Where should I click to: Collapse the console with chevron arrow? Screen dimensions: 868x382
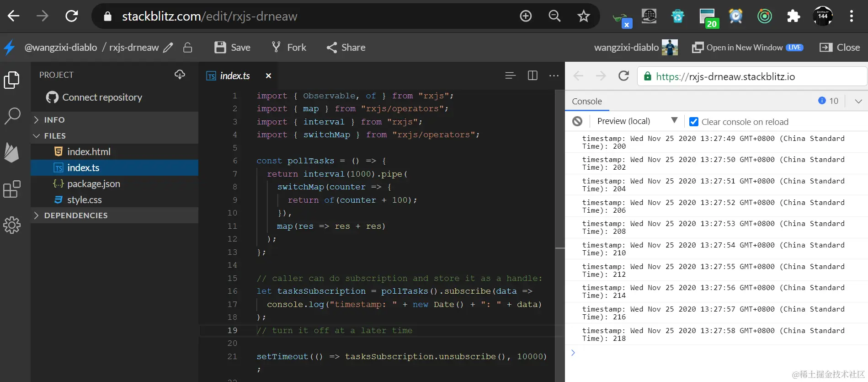coord(858,101)
